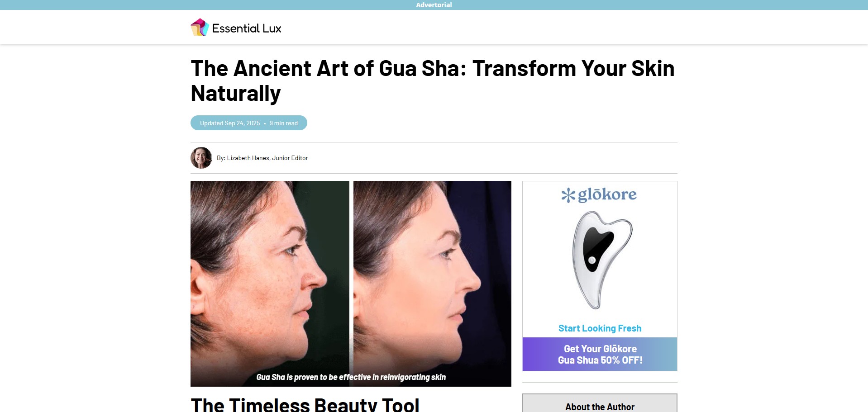
Task: Click the Gua Sha tool product image
Action: point(601,260)
